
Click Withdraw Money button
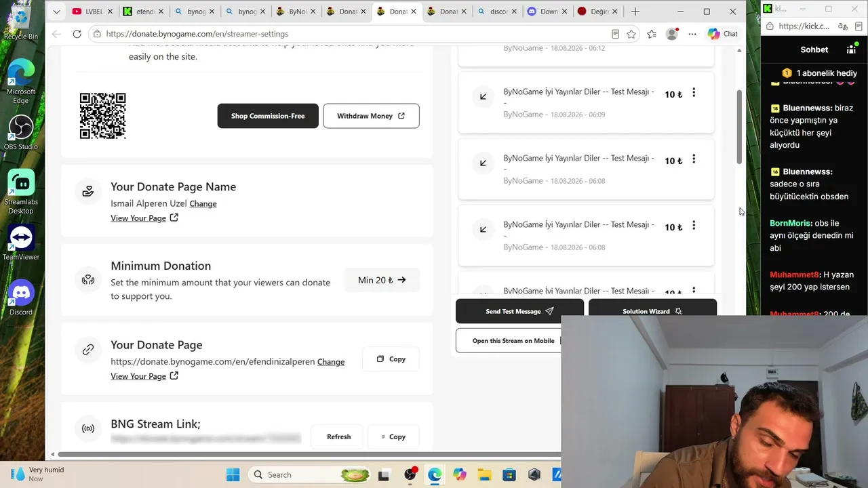point(371,116)
